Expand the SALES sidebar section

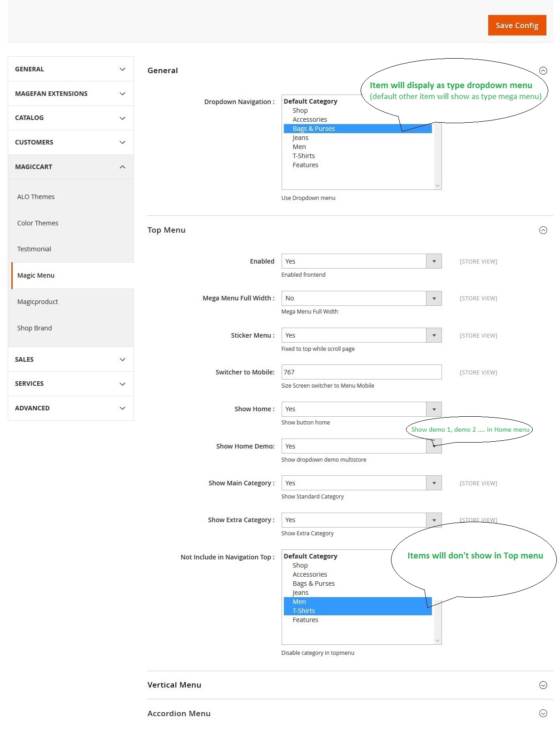click(70, 359)
